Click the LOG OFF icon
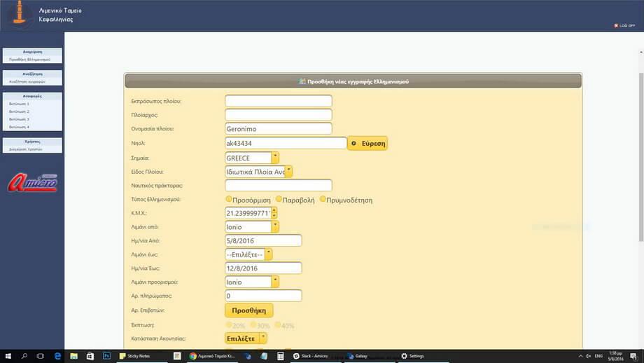This screenshot has height=363, width=644. coord(615,26)
